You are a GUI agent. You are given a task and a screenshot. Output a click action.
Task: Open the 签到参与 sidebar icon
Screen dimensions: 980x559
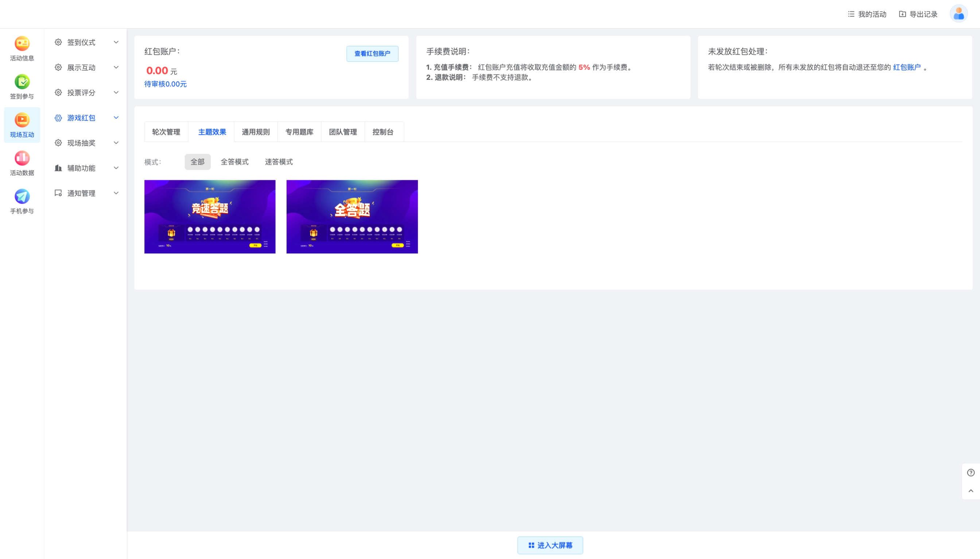22,82
